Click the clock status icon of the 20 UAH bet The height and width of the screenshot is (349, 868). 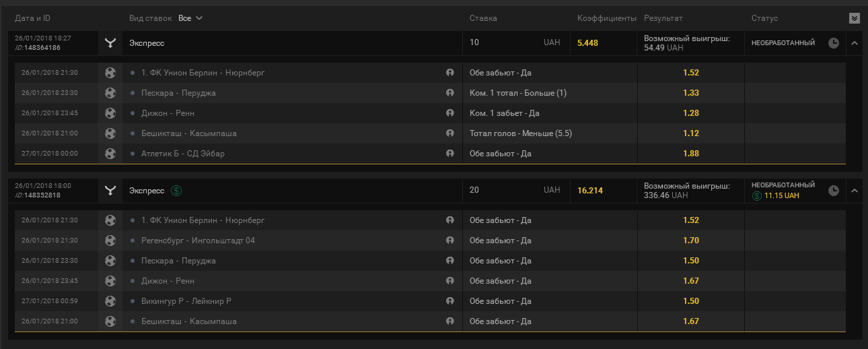834,191
